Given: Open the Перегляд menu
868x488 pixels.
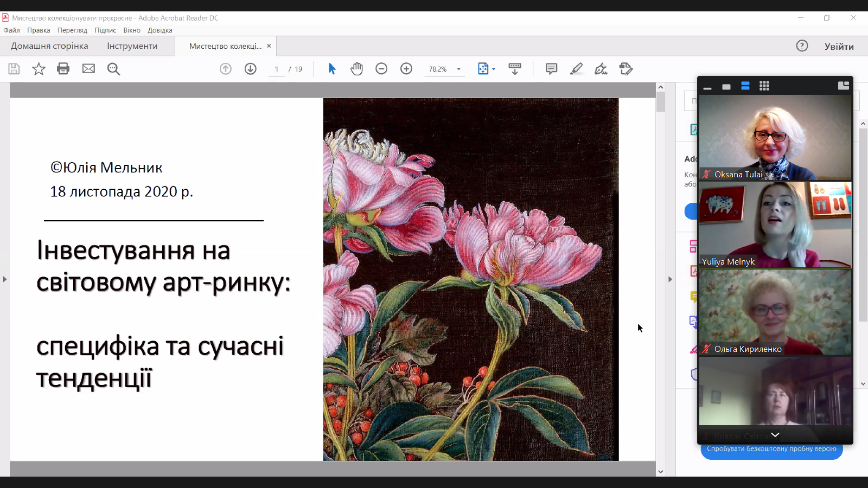Looking at the screenshot, I should (x=72, y=30).
